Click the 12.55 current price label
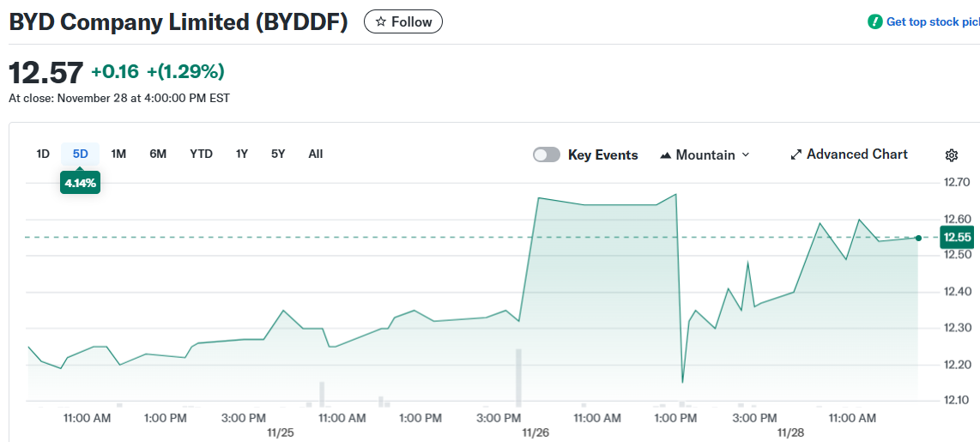Viewport: 980px width, 442px height. [957, 238]
